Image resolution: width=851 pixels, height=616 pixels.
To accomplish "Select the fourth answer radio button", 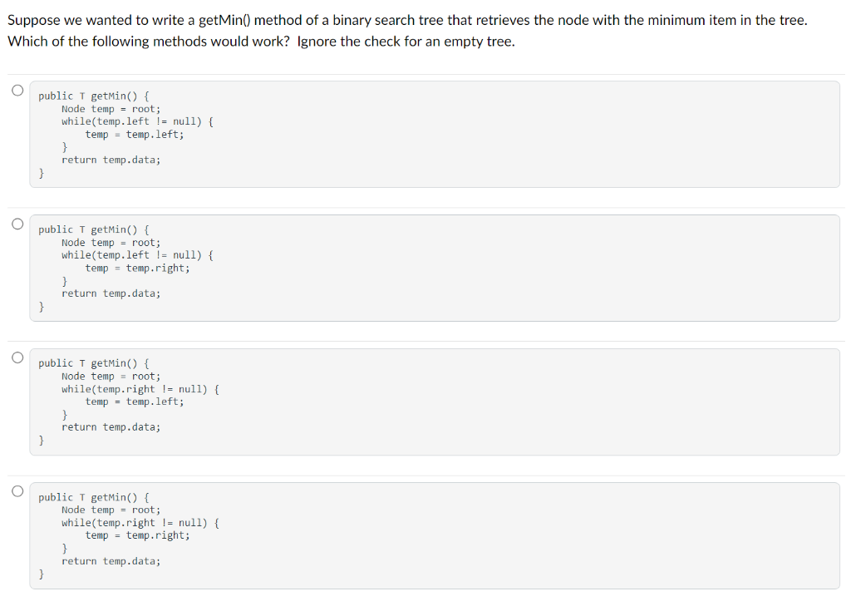I will (17, 490).
